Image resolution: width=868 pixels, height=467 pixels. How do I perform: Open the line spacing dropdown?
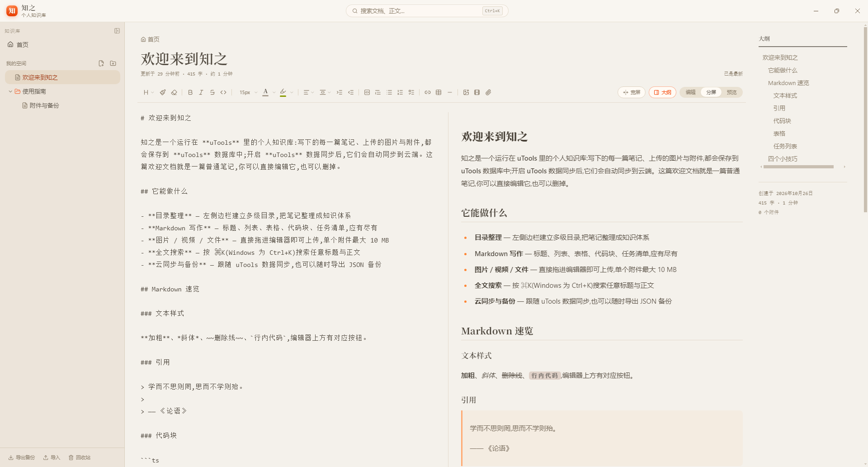(325, 92)
